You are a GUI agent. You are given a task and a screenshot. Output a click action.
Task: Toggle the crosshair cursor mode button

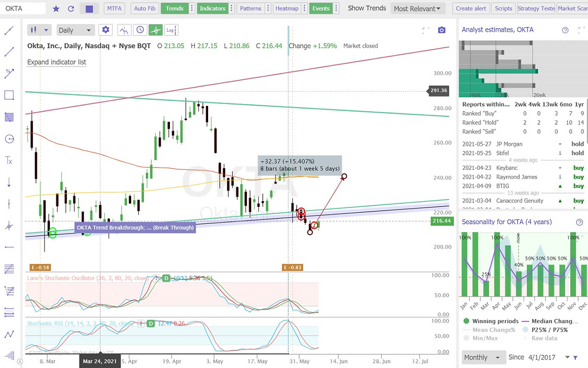[x=156, y=30]
